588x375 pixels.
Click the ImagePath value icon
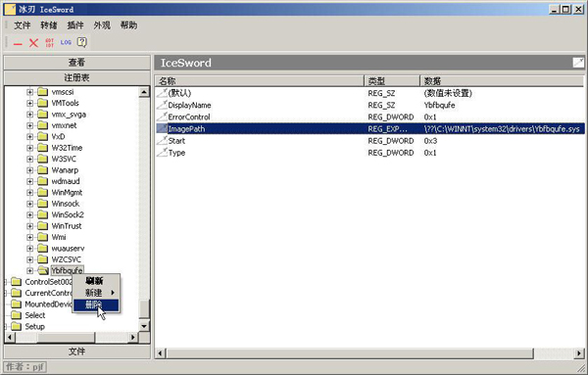click(x=162, y=129)
